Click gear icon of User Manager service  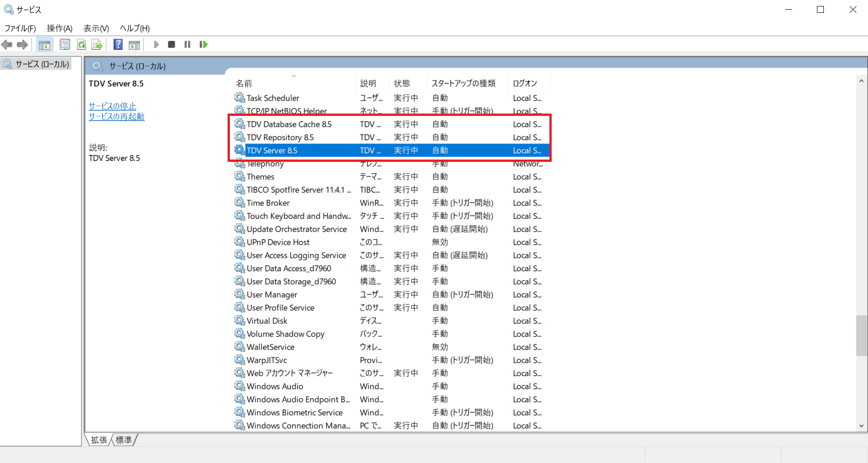[x=240, y=294]
